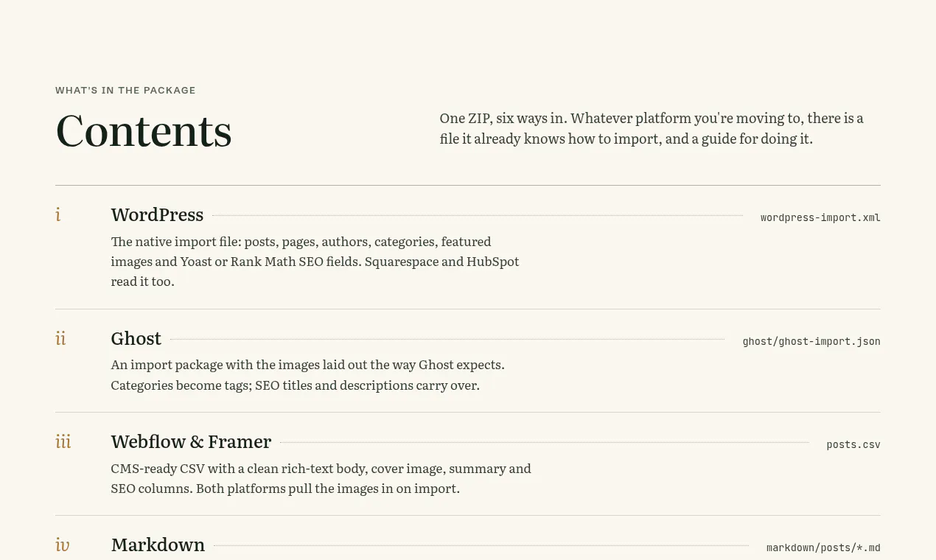936x560 pixels.
Task: Click the CMS-ready CSV description text
Action: (x=321, y=478)
